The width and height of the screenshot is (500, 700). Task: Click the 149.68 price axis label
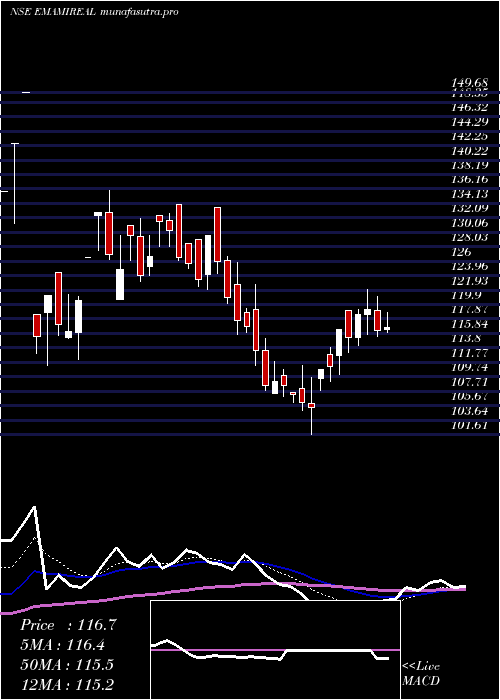(470, 83)
